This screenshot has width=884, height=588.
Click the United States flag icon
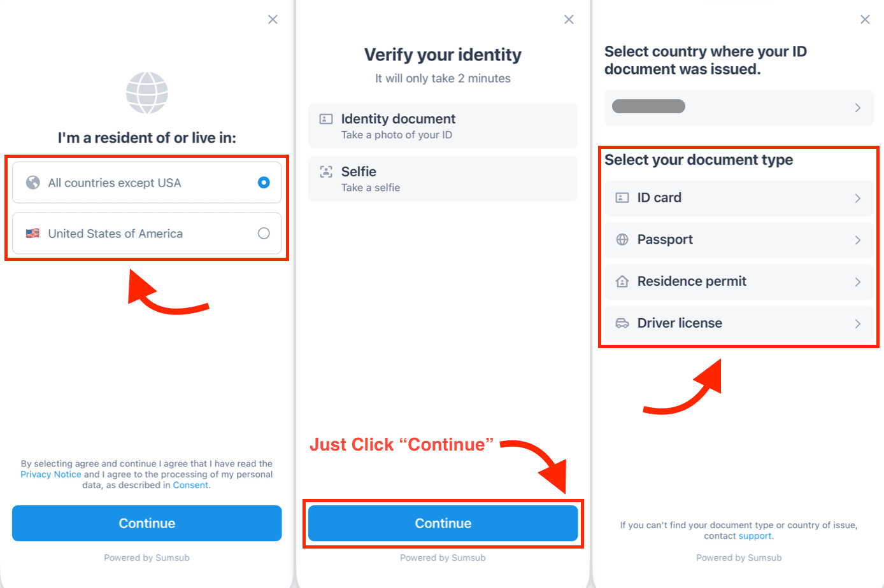pyautogui.click(x=32, y=234)
